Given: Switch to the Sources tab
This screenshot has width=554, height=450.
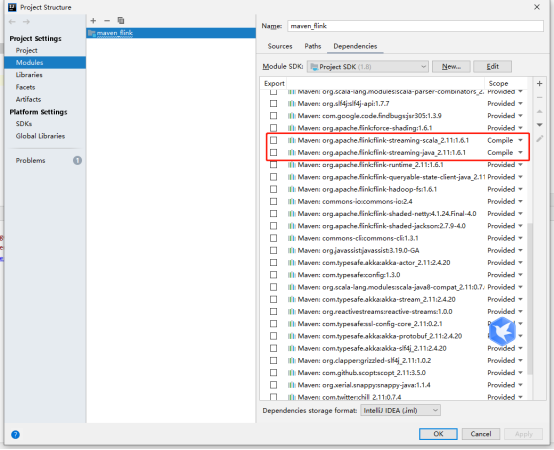Looking at the screenshot, I should click(x=280, y=46).
